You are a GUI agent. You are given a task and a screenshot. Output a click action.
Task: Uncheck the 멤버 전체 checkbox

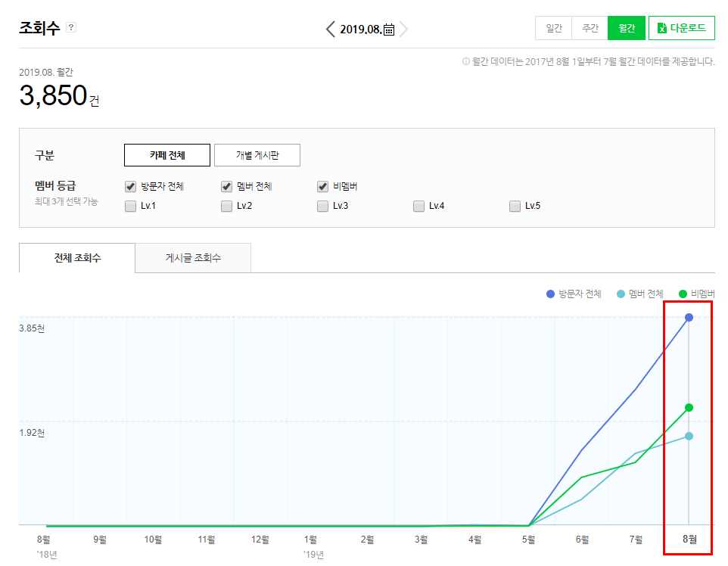pyautogui.click(x=226, y=187)
